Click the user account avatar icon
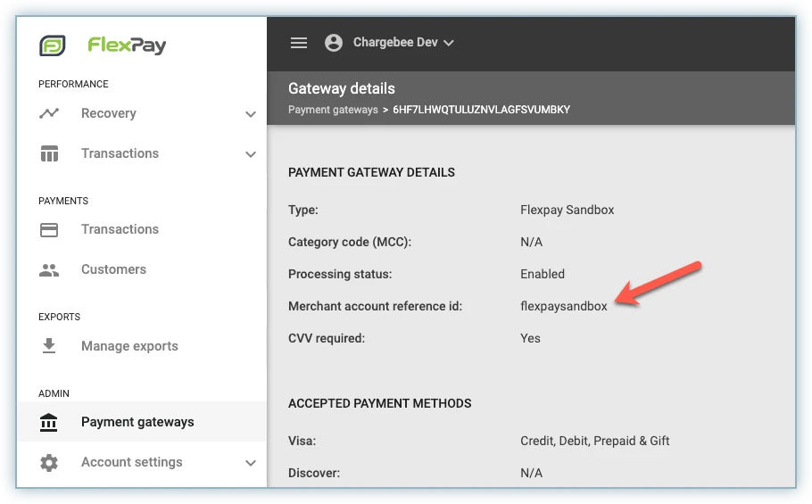 coord(334,43)
